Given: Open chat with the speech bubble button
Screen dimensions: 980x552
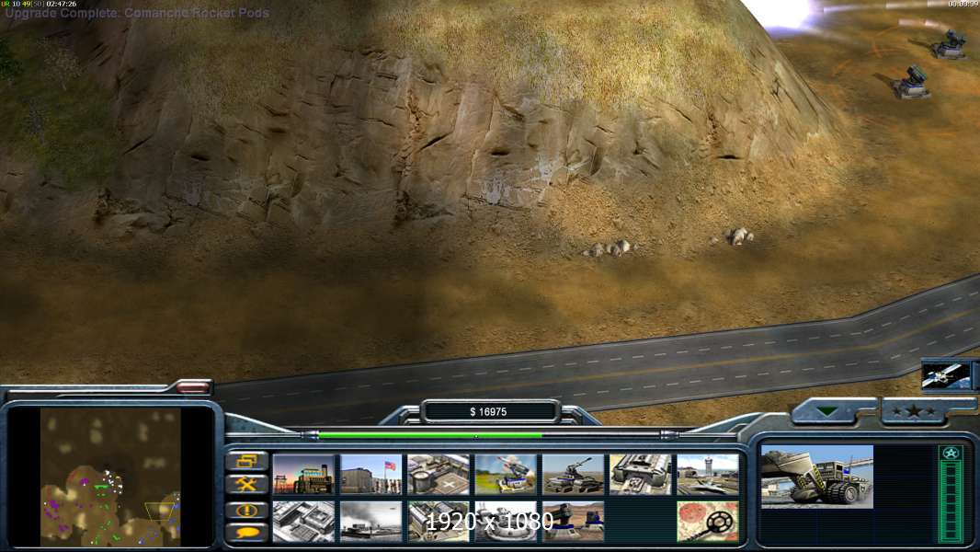Looking at the screenshot, I should 247,533.
